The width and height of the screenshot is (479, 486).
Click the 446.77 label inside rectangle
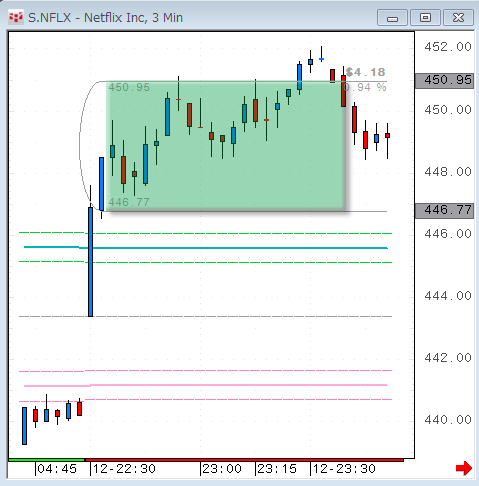[129, 202]
